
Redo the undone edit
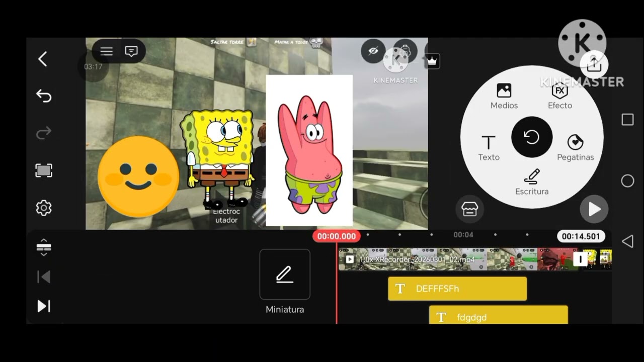pyautogui.click(x=44, y=133)
